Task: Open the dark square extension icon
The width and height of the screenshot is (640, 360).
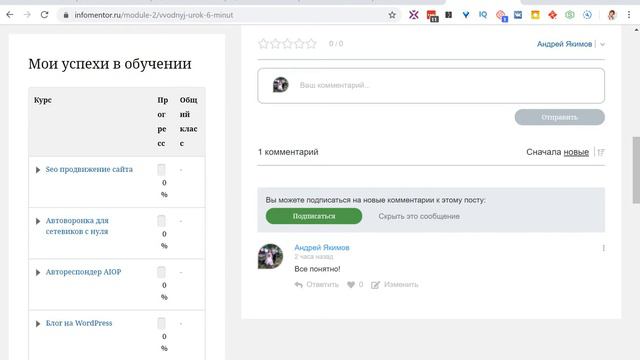Action: tap(449, 15)
